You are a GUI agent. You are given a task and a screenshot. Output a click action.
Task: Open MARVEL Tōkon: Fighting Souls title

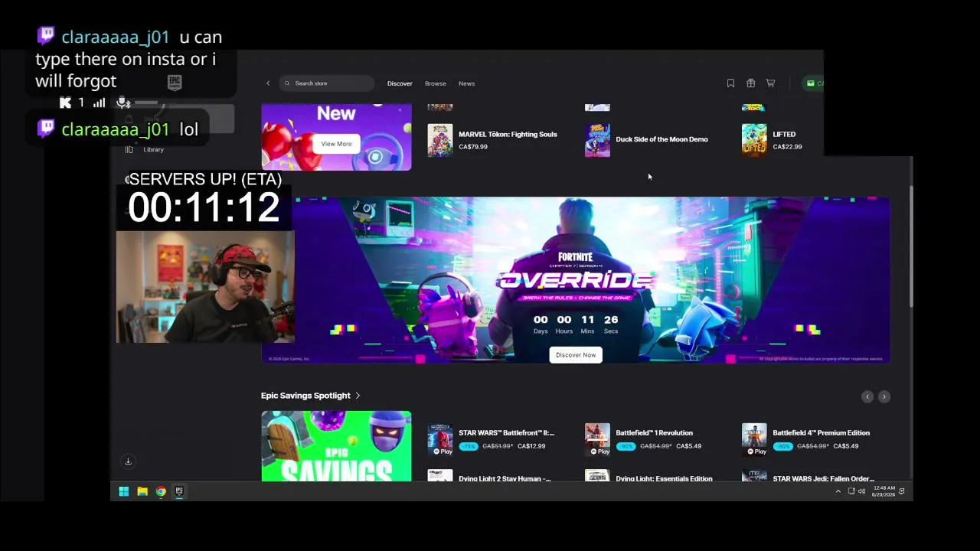tap(508, 135)
